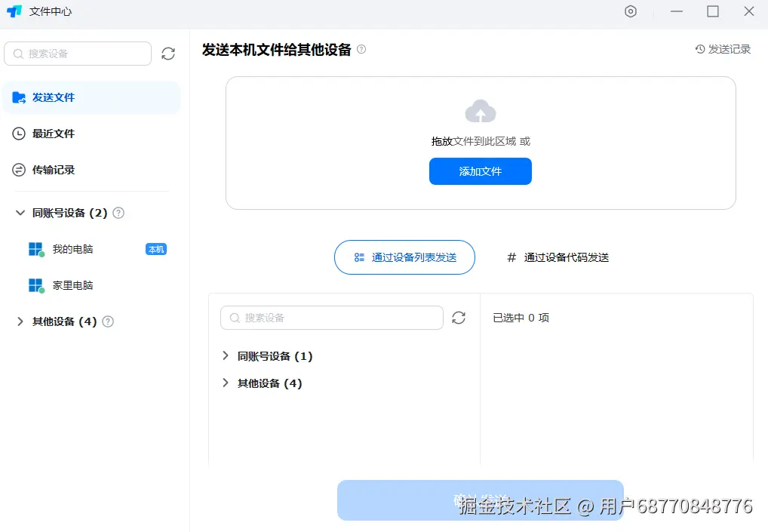Click the transfer icon next to 传输记录
The image size is (768, 532).
pos(19,170)
